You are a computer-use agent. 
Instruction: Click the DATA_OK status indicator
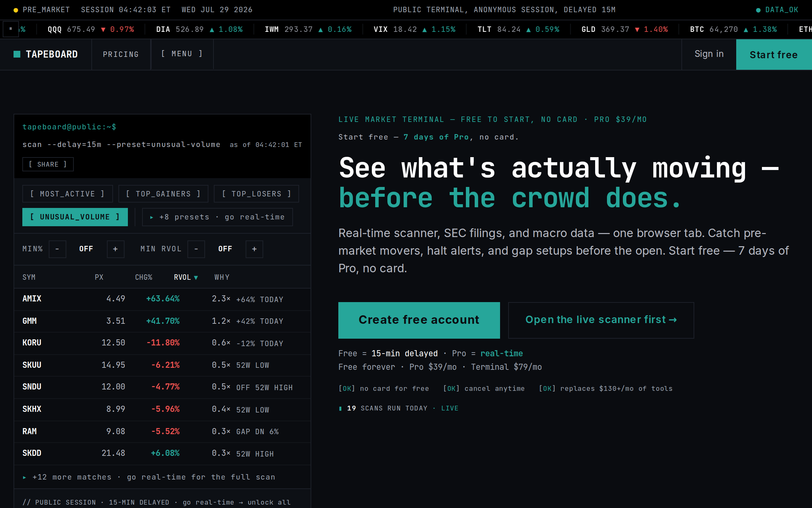coord(777,10)
